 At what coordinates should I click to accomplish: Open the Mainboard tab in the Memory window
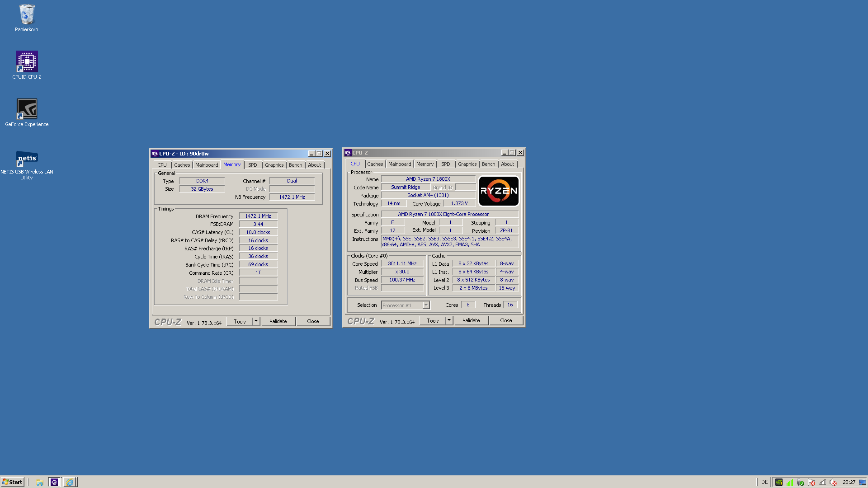(207, 165)
